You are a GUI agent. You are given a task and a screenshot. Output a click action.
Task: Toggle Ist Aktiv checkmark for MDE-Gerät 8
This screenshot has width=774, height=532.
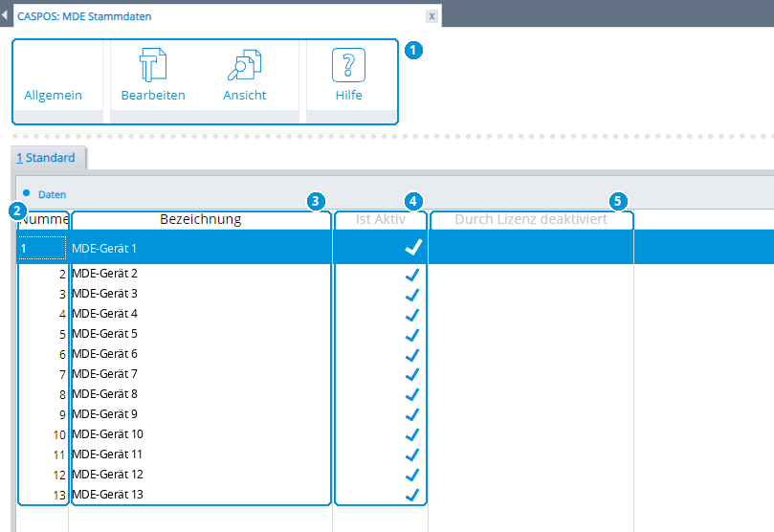[x=412, y=395]
